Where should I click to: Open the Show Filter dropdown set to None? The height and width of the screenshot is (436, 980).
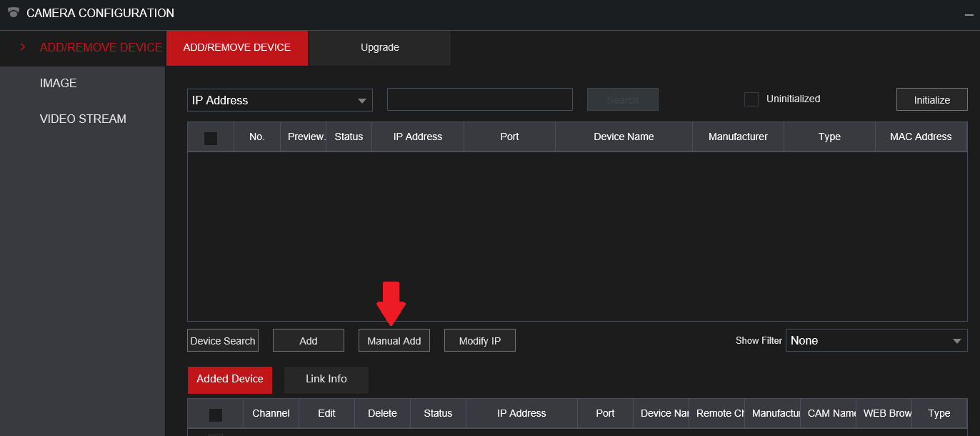876,341
